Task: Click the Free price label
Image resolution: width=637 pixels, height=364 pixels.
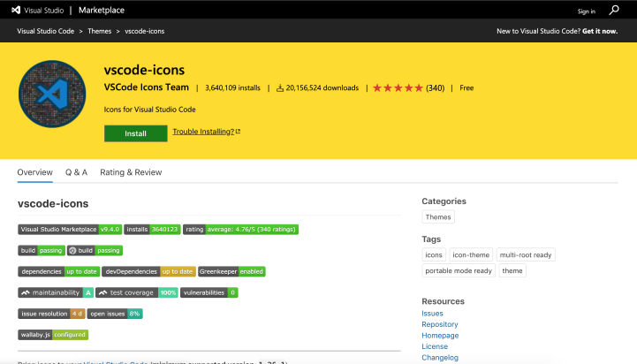Action: tap(466, 87)
